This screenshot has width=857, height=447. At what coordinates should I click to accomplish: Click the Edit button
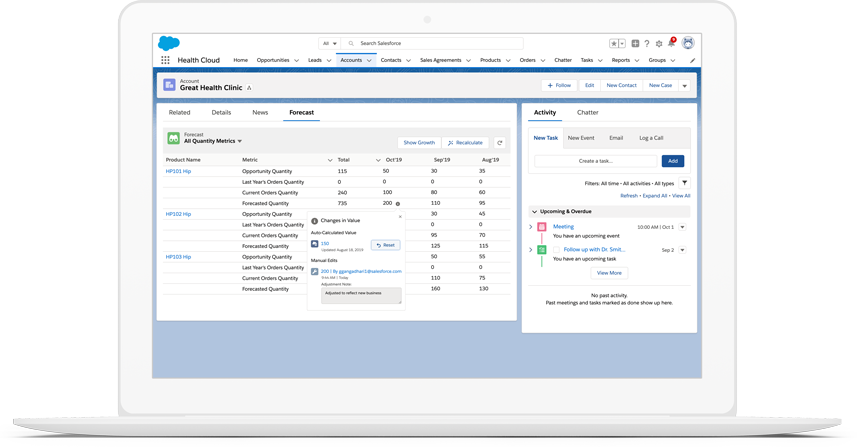(589, 85)
